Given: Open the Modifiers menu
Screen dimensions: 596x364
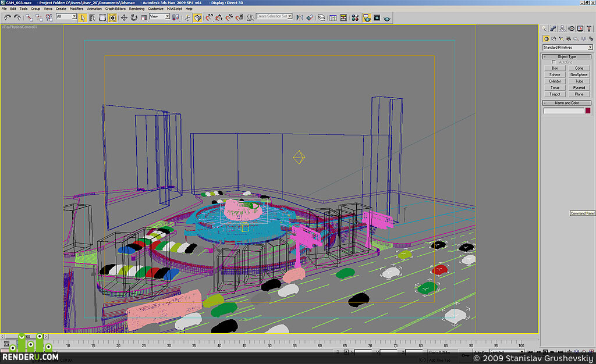Looking at the screenshot, I should point(76,8).
